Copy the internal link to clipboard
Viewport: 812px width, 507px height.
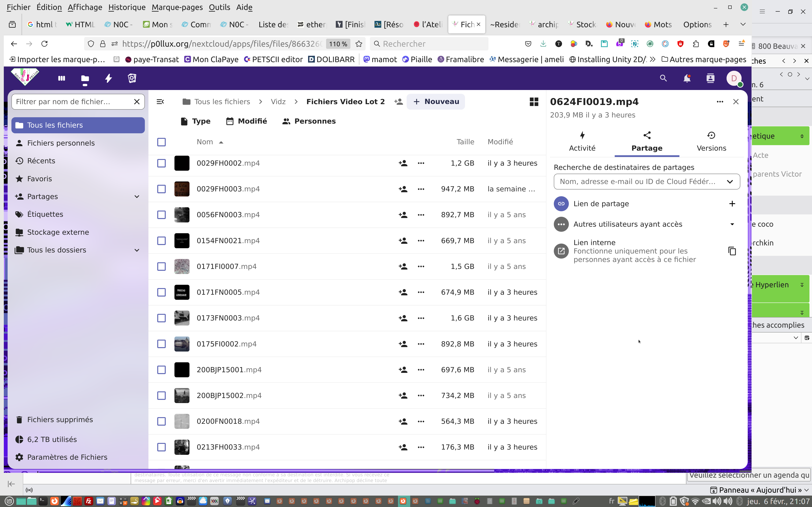732,251
